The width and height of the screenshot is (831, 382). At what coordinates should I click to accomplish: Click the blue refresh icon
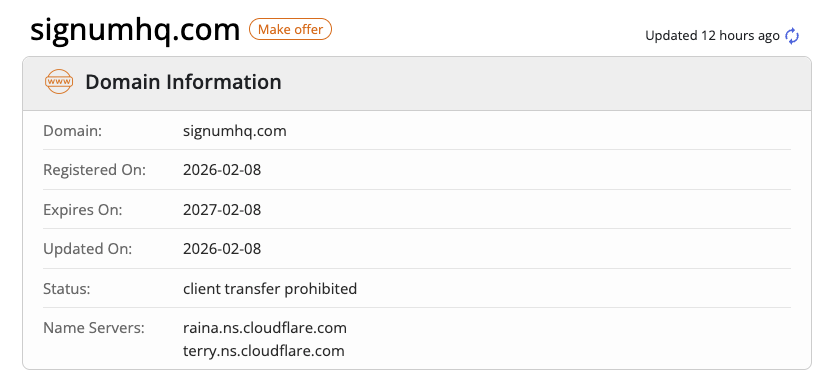[x=792, y=36]
